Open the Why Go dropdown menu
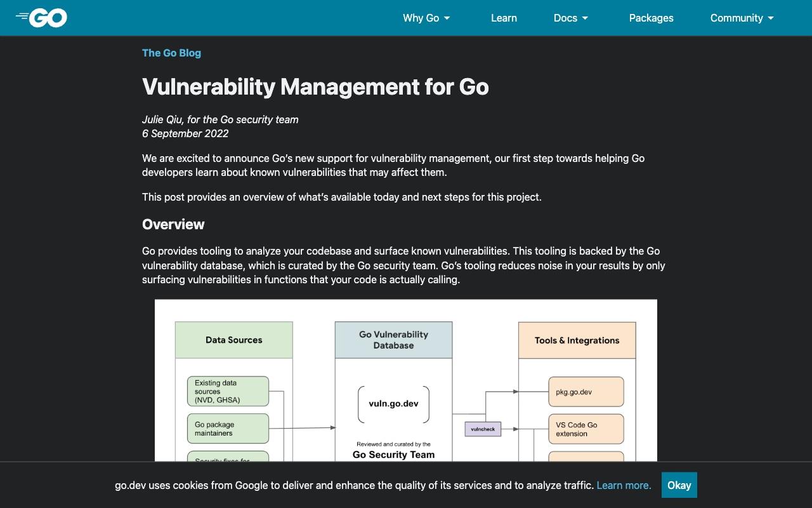This screenshot has height=508, width=812. [x=426, y=18]
